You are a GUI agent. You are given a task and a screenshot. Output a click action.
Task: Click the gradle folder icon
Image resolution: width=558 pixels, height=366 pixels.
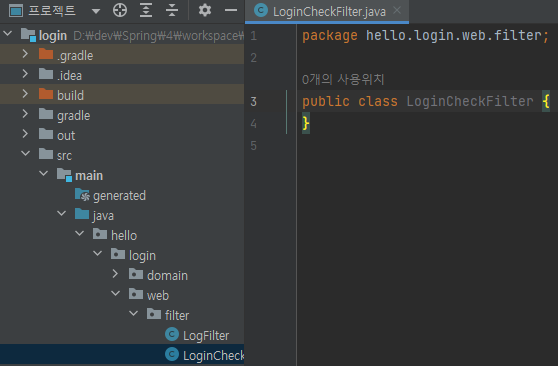tap(46, 114)
